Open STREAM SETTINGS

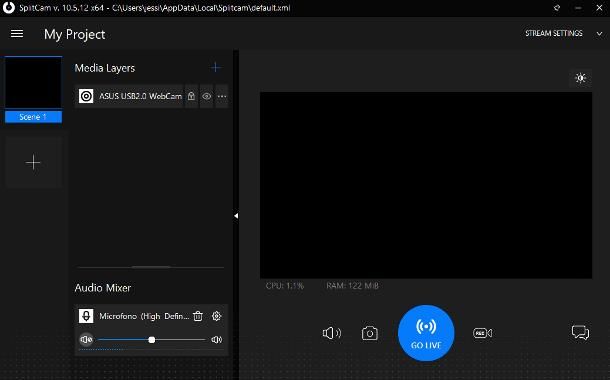click(x=554, y=33)
